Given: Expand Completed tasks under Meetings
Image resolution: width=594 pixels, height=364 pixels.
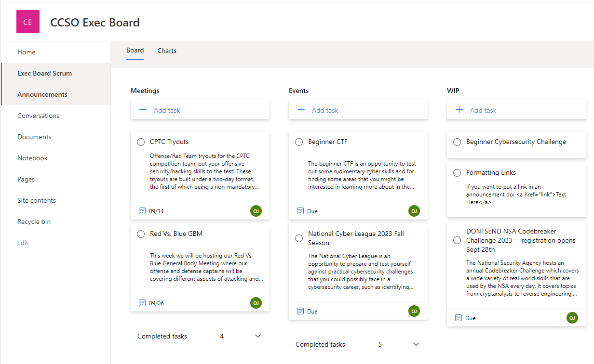Looking at the screenshot, I should [258, 336].
